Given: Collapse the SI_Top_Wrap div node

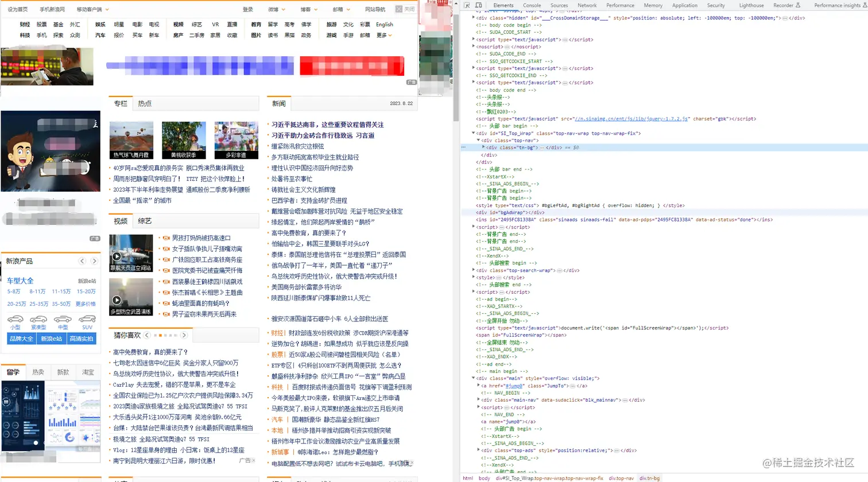Looking at the screenshot, I should (474, 133).
